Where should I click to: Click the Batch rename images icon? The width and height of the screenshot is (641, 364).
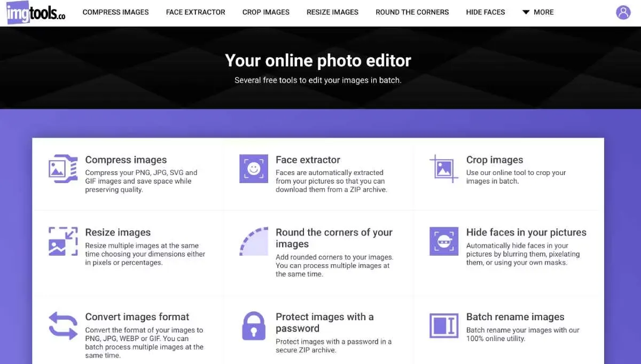444,326
